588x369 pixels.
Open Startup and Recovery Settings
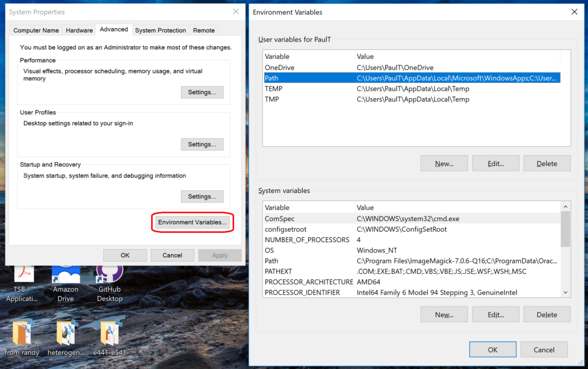point(202,196)
